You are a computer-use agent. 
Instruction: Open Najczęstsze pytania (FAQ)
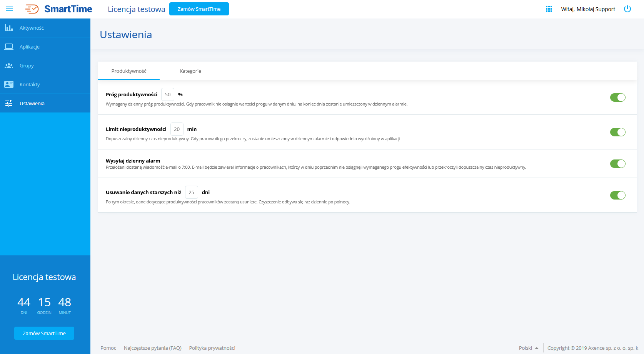(x=153, y=347)
